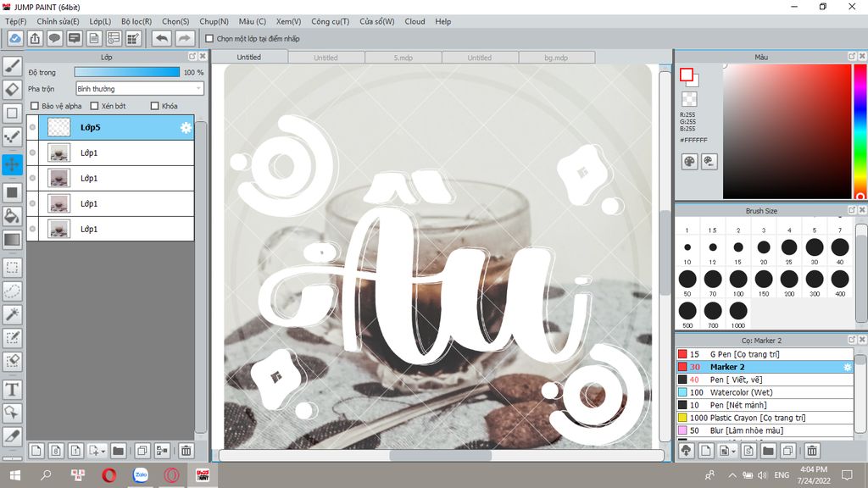
Task: Select the Bucket fill tool
Action: click(x=12, y=216)
